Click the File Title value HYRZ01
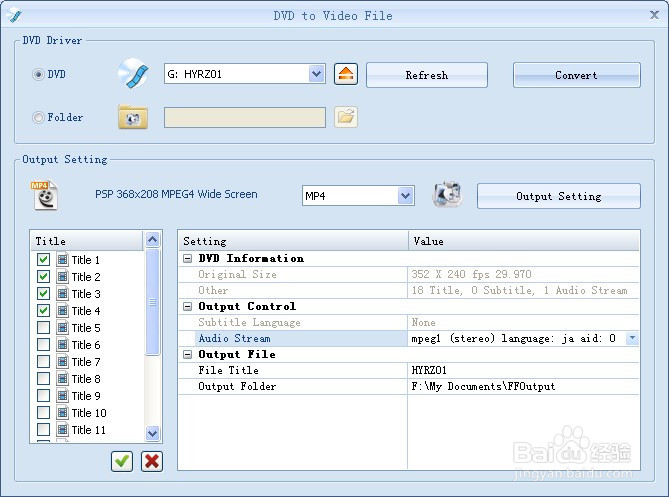Viewport: 669px width, 497px height. click(x=429, y=370)
